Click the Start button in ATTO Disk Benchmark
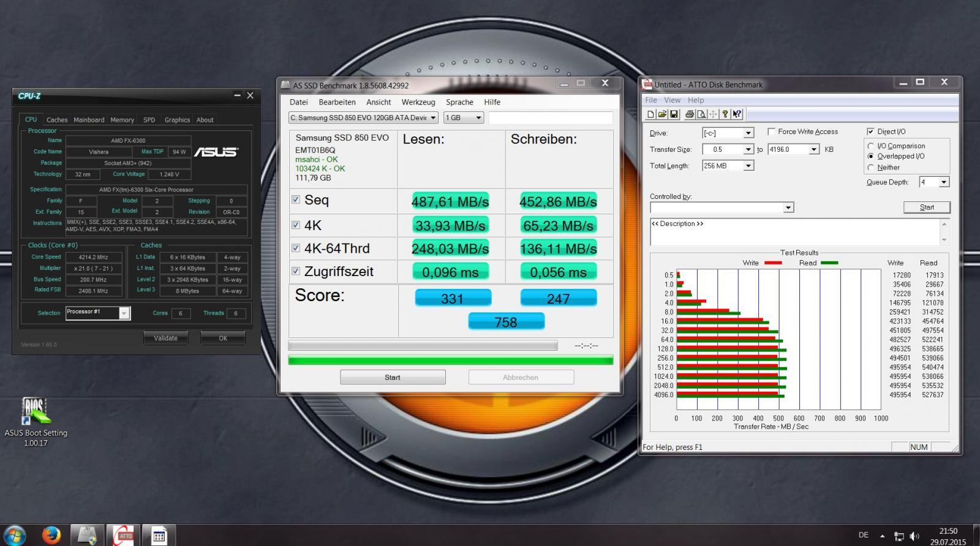980x546 pixels. 927,208
